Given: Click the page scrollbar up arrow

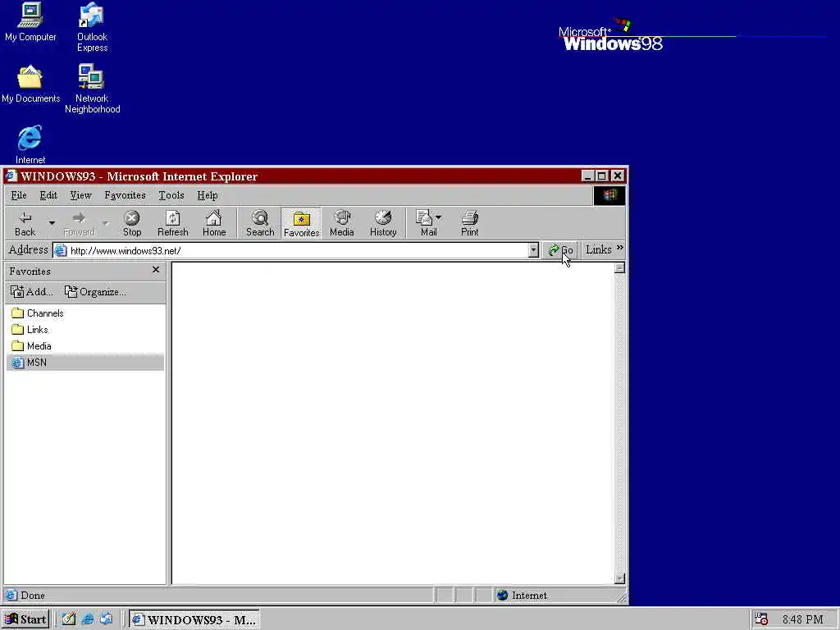Looking at the screenshot, I should 619,267.
